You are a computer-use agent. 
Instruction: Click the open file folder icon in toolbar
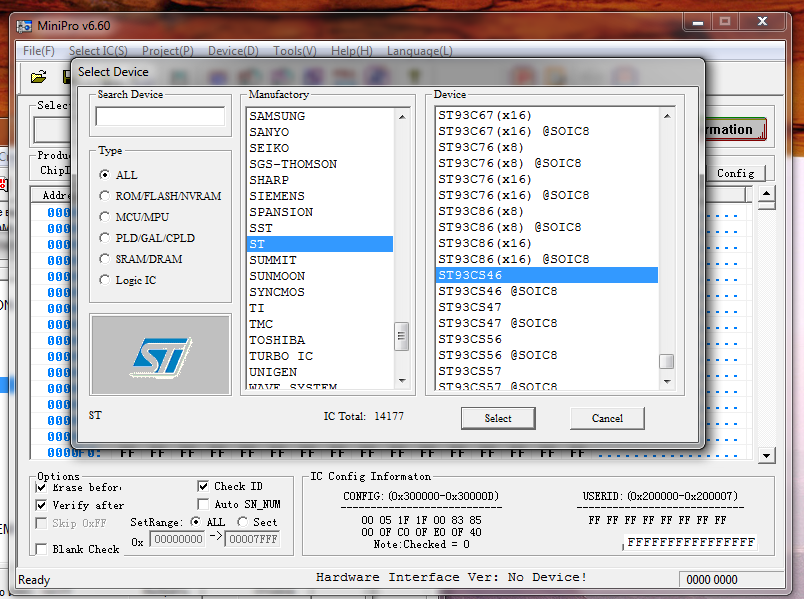tap(38, 77)
